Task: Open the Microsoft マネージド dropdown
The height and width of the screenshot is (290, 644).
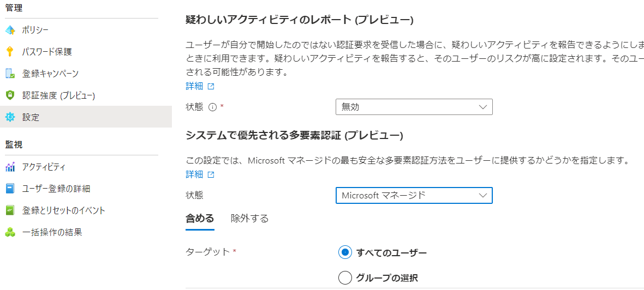Action: 414,196
